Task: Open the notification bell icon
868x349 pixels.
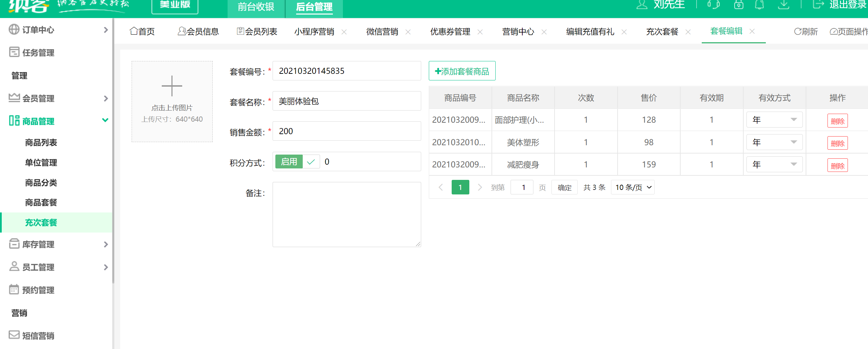Action: point(759,5)
